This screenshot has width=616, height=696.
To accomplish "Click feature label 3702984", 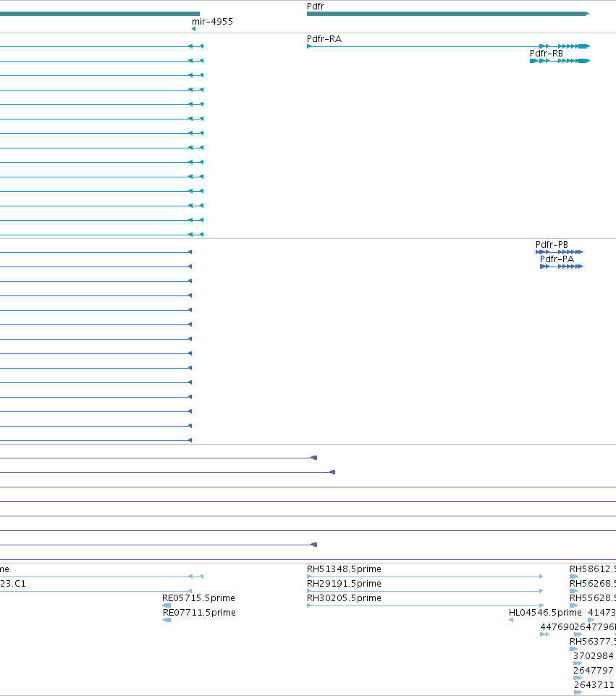I will coord(594,656).
